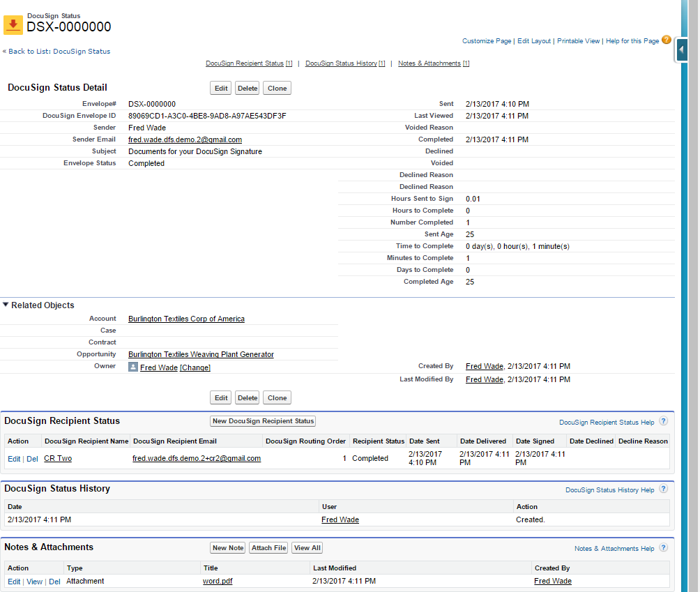Click DocuSign Status History help icon
700x592 pixels.
664,489
